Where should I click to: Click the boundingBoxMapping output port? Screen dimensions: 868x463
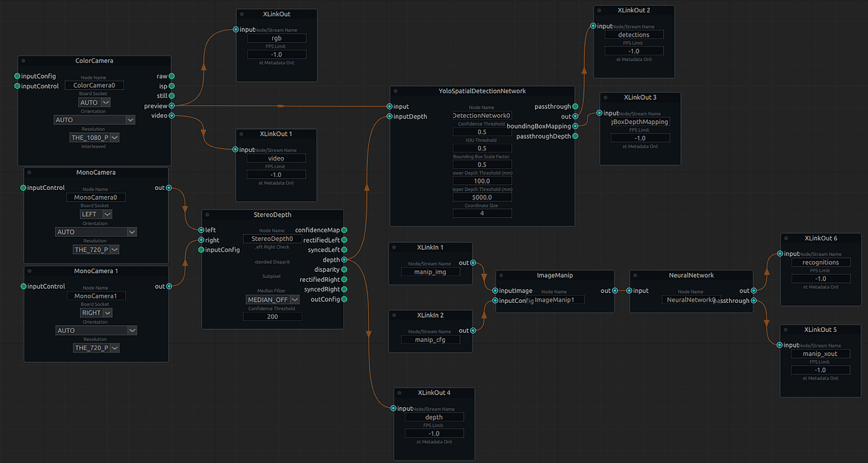point(575,126)
